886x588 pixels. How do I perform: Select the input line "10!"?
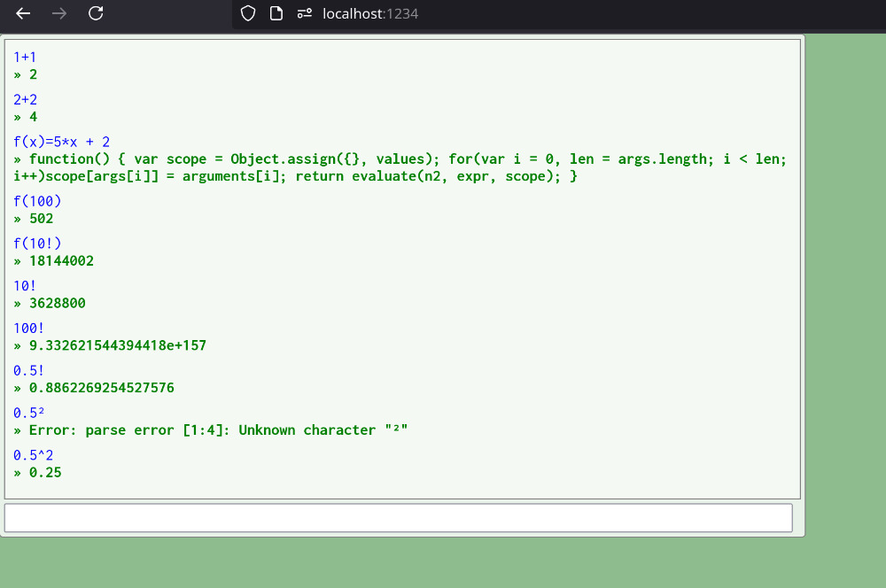pyautogui.click(x=25, y=286)
